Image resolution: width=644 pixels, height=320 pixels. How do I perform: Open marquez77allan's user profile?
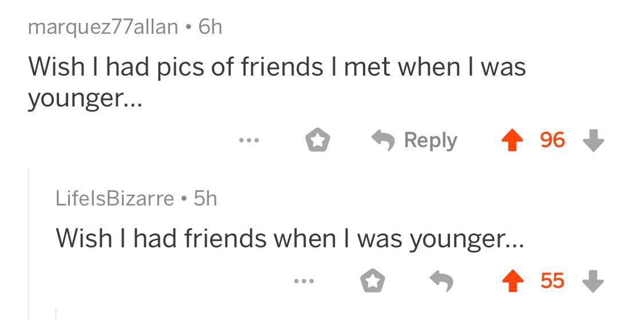click(x=103, y=27)
